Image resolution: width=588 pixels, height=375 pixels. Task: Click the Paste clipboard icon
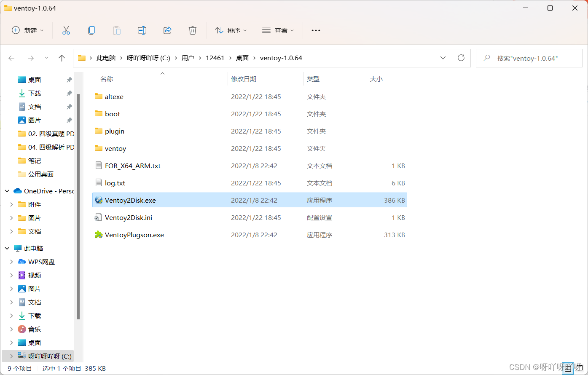[x=117, y=30]
